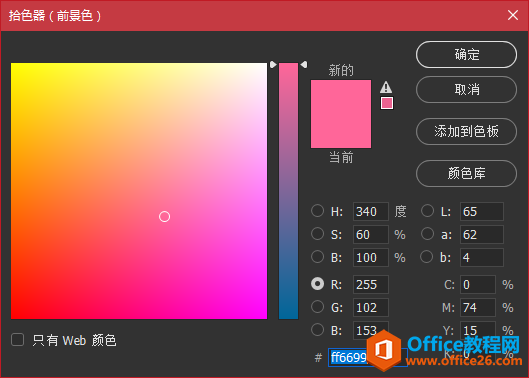Select the L lightness radio button
Image resolution: width=529 pixels, height=378 pixels.
(x=427, y=211)
